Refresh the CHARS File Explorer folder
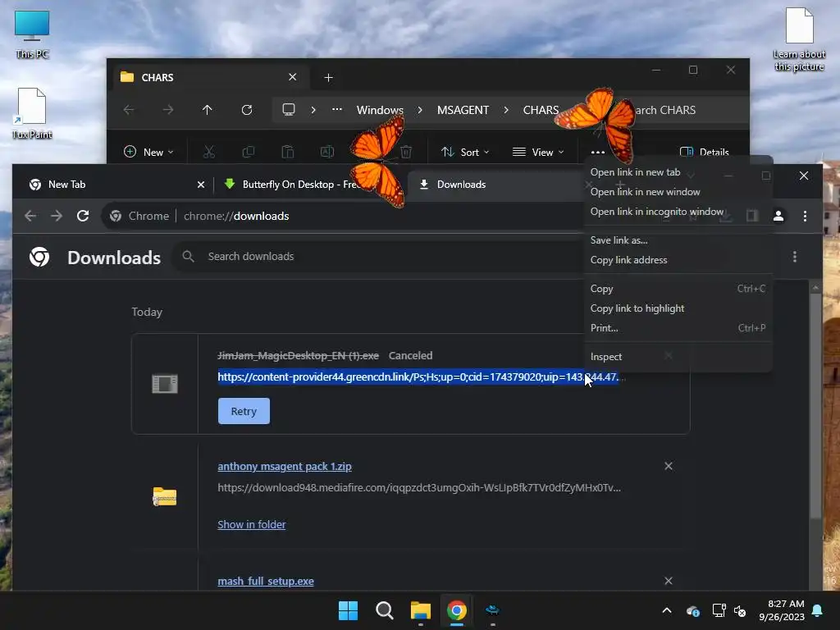 [x=247, y=110]
